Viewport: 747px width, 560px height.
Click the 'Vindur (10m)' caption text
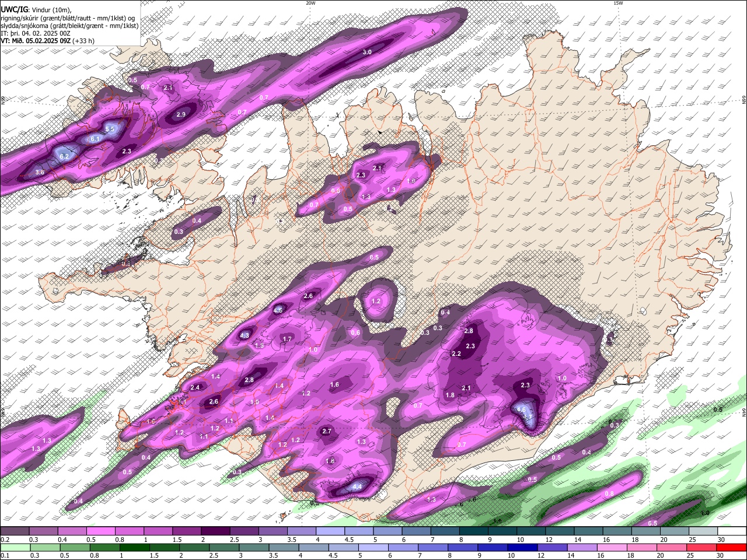coord(51,9)
